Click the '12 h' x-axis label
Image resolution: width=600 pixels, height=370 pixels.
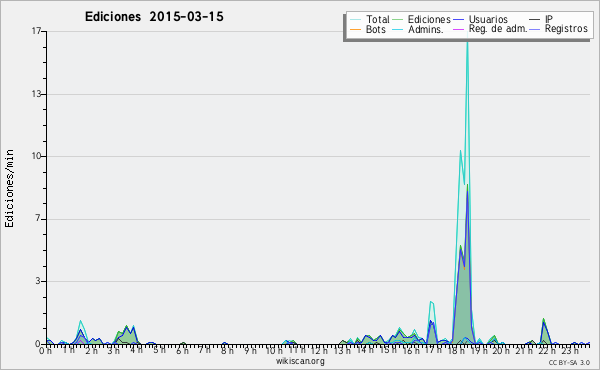(x=318, y=351)
